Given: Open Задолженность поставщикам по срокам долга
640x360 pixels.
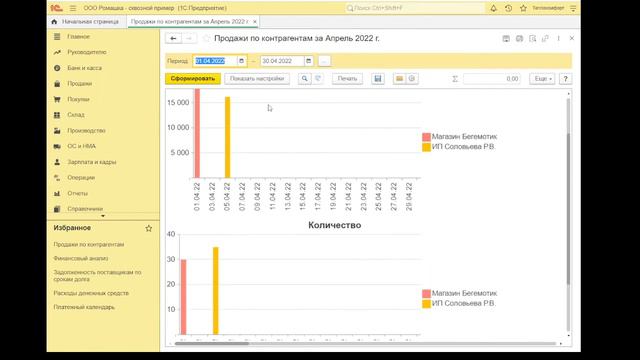Looking at the screenshot, I should point(97,276).
